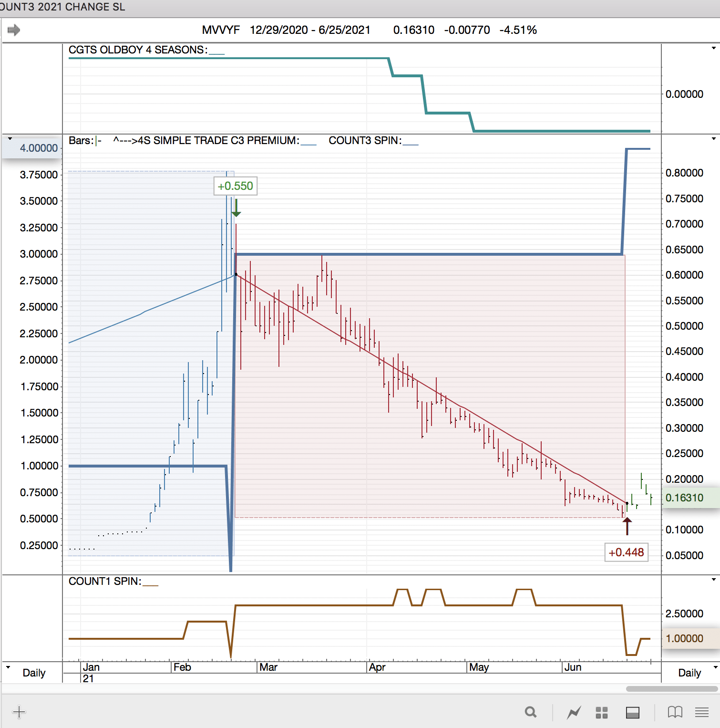Toggle the split-pane panel icon
720x728 pixels.
633,713
